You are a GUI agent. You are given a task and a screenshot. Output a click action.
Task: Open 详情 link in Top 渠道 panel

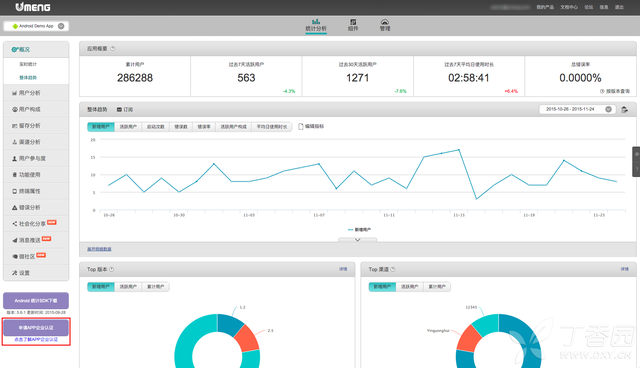(x=624, y=269)
